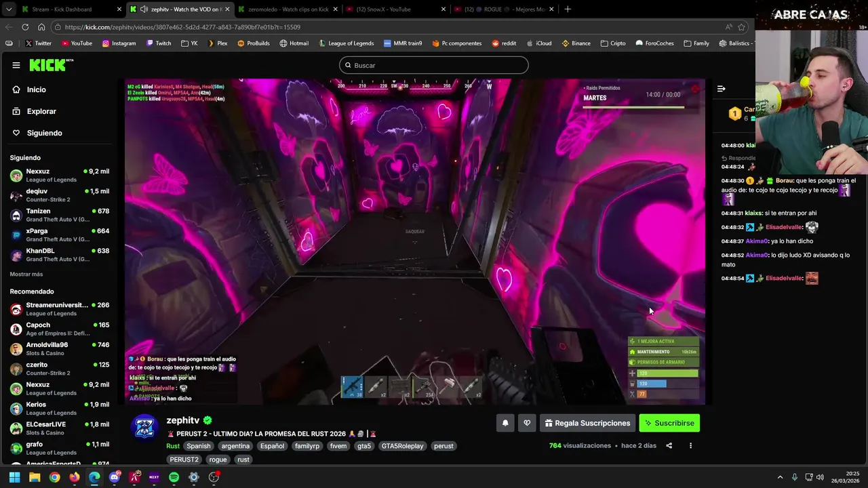Open KhanDBL's channel
Viewport: 868px width, 488px height.
(60, 255)
